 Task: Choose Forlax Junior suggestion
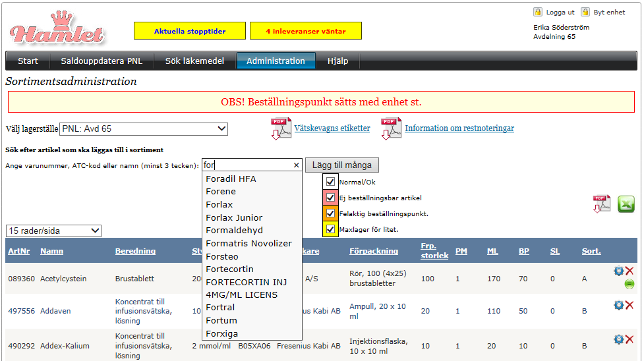234,217
